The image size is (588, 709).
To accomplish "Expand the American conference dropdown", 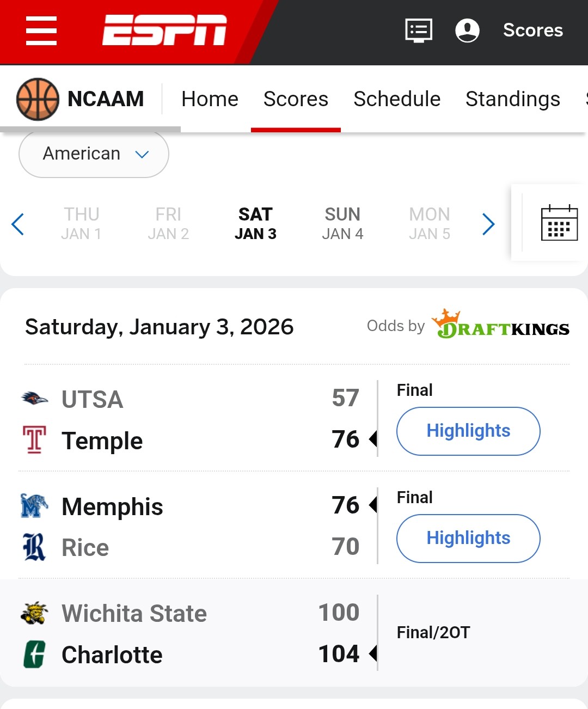I will coord(94,154).
